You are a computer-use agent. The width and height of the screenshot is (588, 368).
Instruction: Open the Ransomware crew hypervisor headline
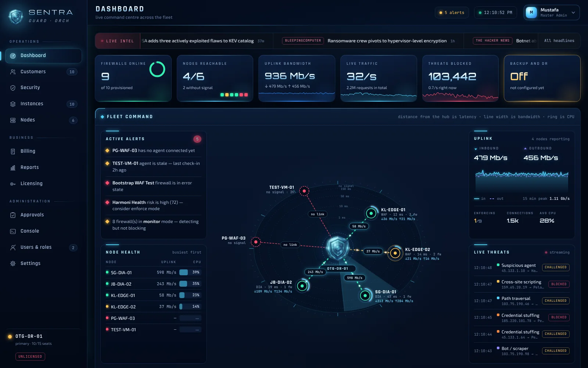tap(387, 41)
